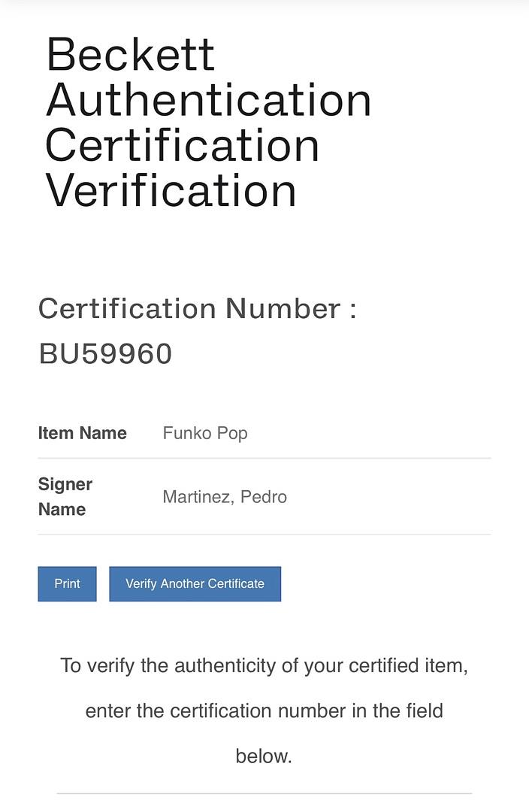The height and width of the screenshot is (812, 529).
Task: Click the Item Name label
Action: 83,433
